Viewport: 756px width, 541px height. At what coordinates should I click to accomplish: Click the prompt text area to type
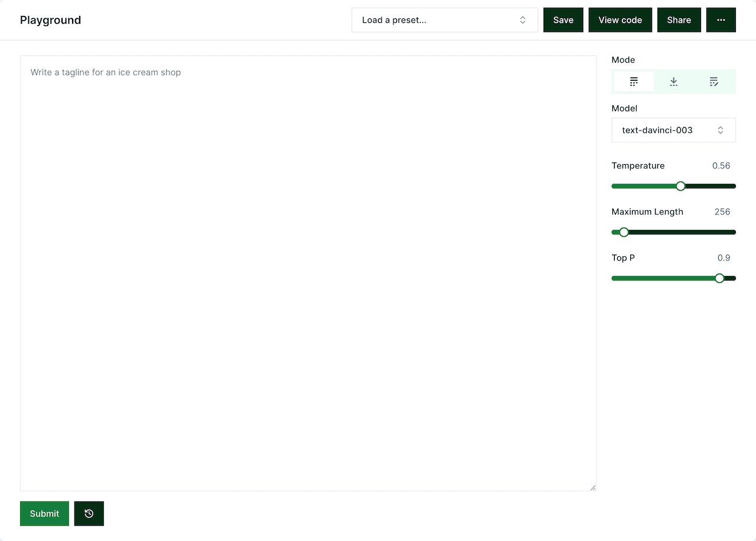308,236
